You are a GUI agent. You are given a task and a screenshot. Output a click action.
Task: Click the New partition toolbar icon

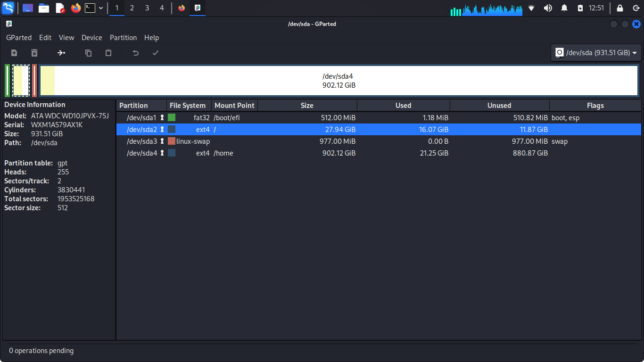[x=14, y=53]
